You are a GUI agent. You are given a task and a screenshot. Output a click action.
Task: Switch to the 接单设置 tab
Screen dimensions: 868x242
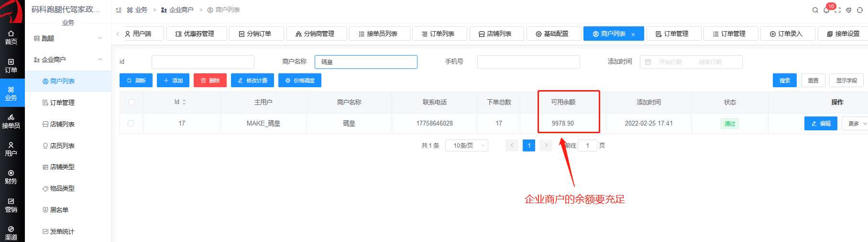[844, 34]
